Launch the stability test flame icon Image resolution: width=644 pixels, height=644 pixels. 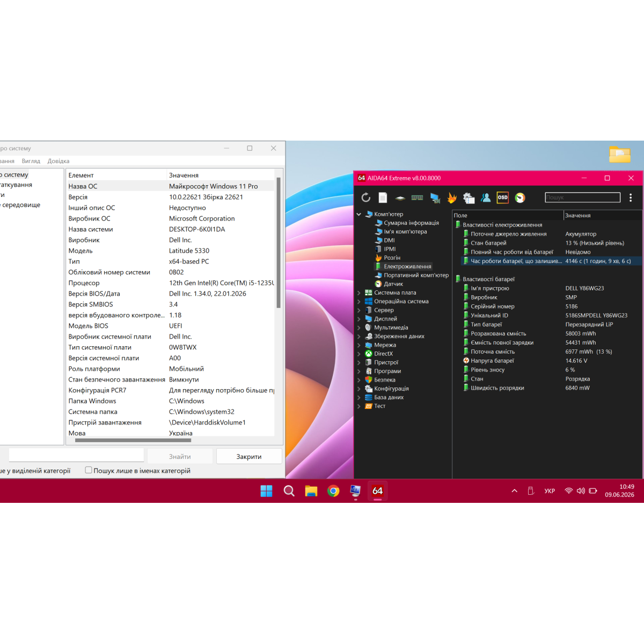coord(452,198)
